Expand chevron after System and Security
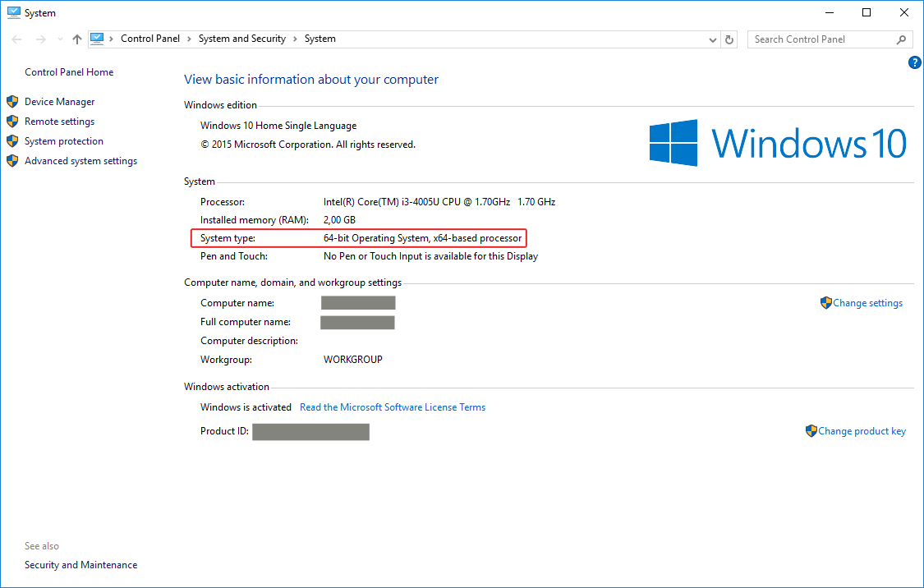The height and width of the screenshot is (588, 924). click(x=295, y=39)
